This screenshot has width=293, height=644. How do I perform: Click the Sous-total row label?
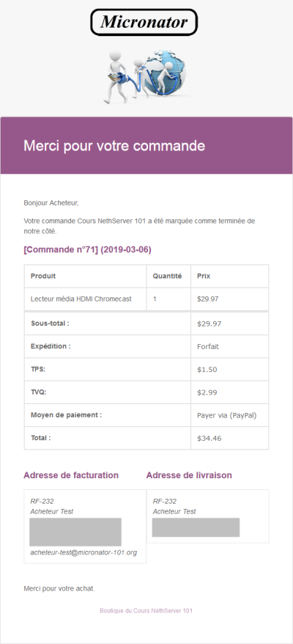(50, 323)
